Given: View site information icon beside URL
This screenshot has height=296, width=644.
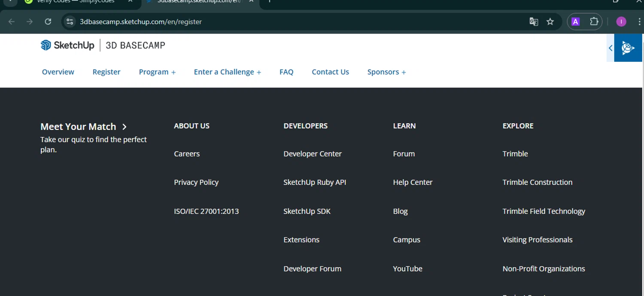Looking at the screenshot, I should coord(70,21).
